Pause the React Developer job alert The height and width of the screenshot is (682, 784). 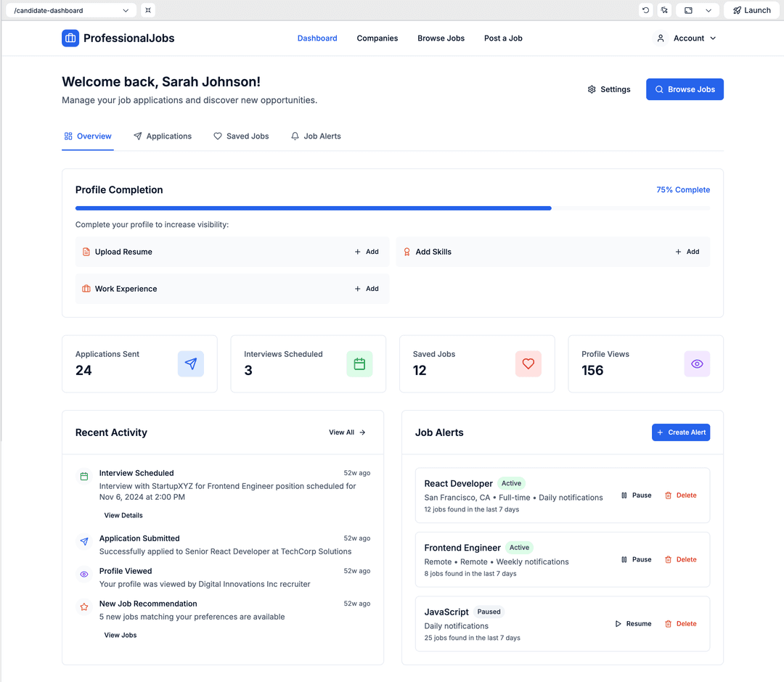point(636,496)
